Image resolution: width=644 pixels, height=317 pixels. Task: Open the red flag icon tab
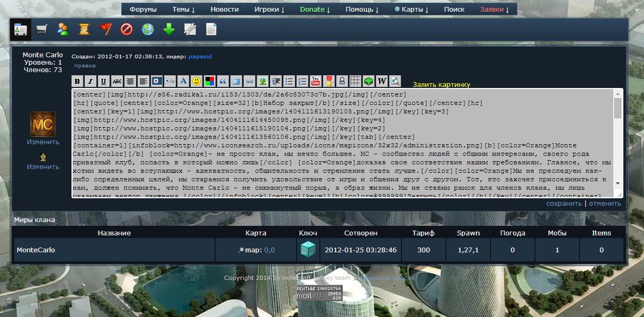click(105, 29)
